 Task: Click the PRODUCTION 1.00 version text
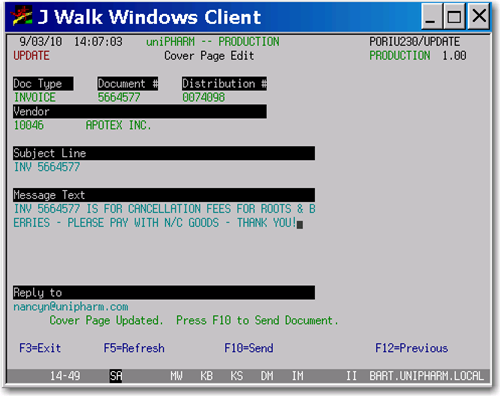pyautogui.click(x=418, y=56)
